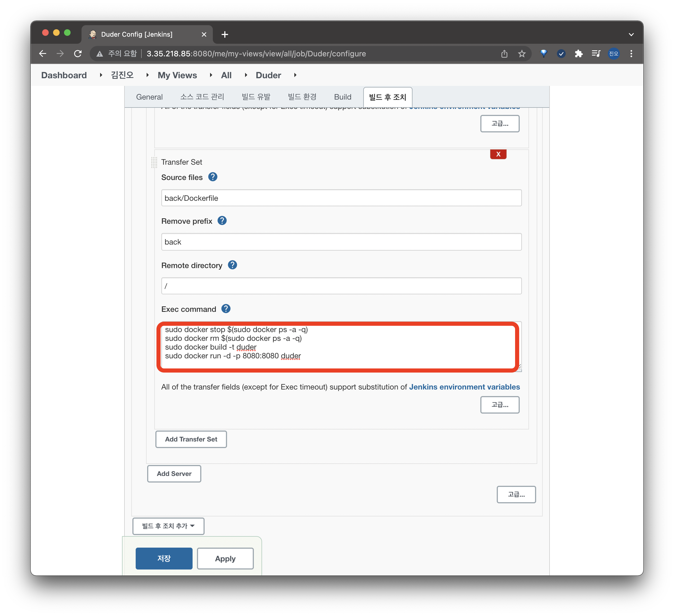Image resolution: width=674 pixels, height=616 pixels.
Task: Open the Chrome profile avatar
Action: coord(614,54)
